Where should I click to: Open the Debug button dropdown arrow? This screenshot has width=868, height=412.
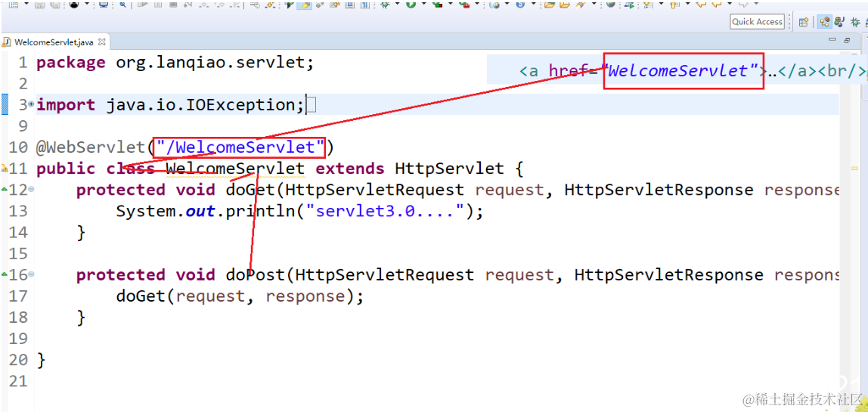click(x=397, y=4)
